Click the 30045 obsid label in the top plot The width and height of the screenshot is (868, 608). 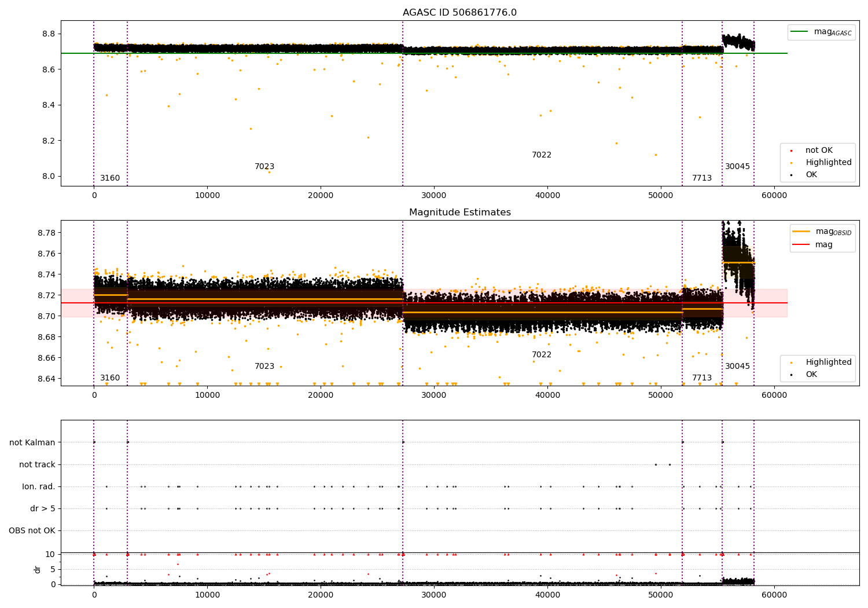(737, 167)
